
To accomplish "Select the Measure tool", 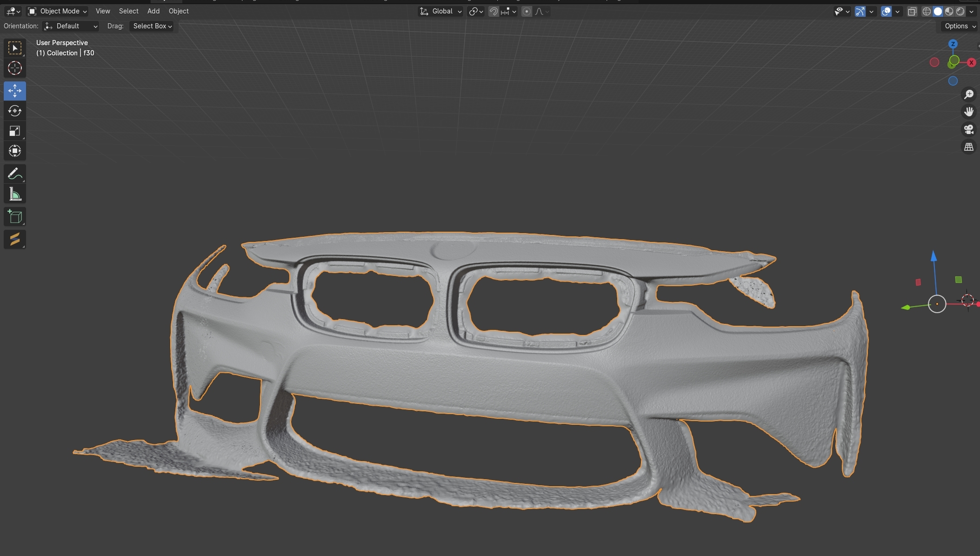I will (15, 194).
